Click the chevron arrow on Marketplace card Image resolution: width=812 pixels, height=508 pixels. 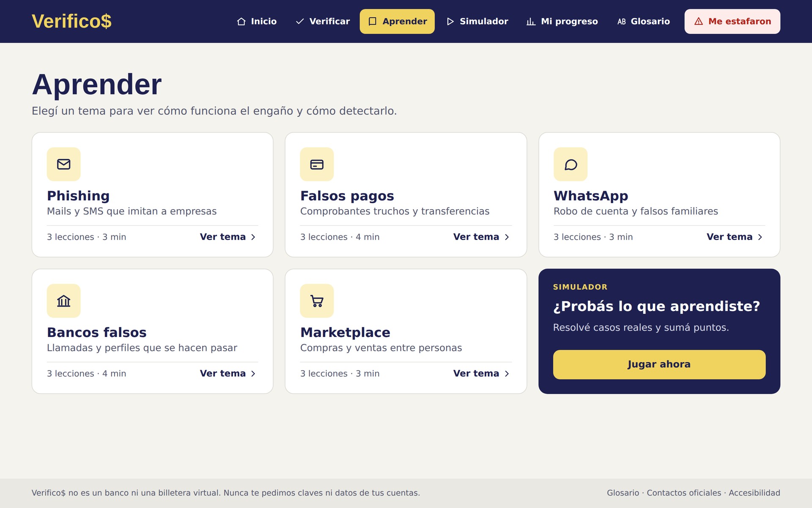[507, 374]
